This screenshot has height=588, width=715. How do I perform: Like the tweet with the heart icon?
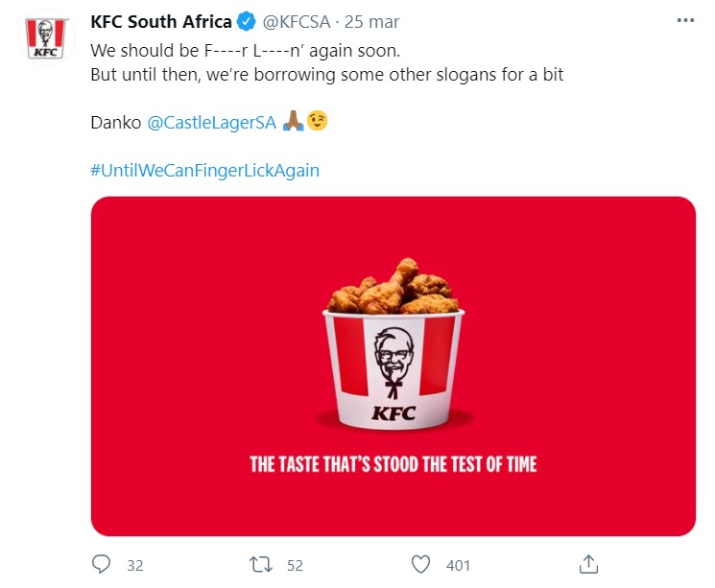point(421,564)
